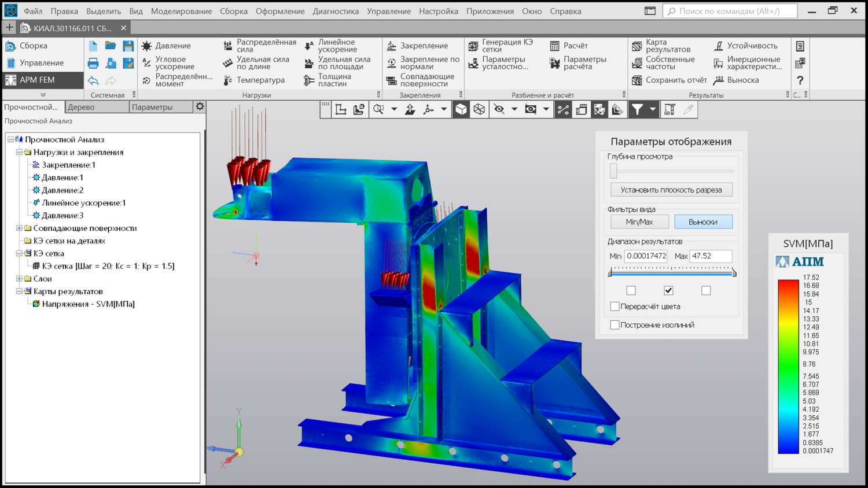Screen dimensions: 868x488
Task: Collapse the Нагрузки и закрепления tree node
Action: click(19, 152)
